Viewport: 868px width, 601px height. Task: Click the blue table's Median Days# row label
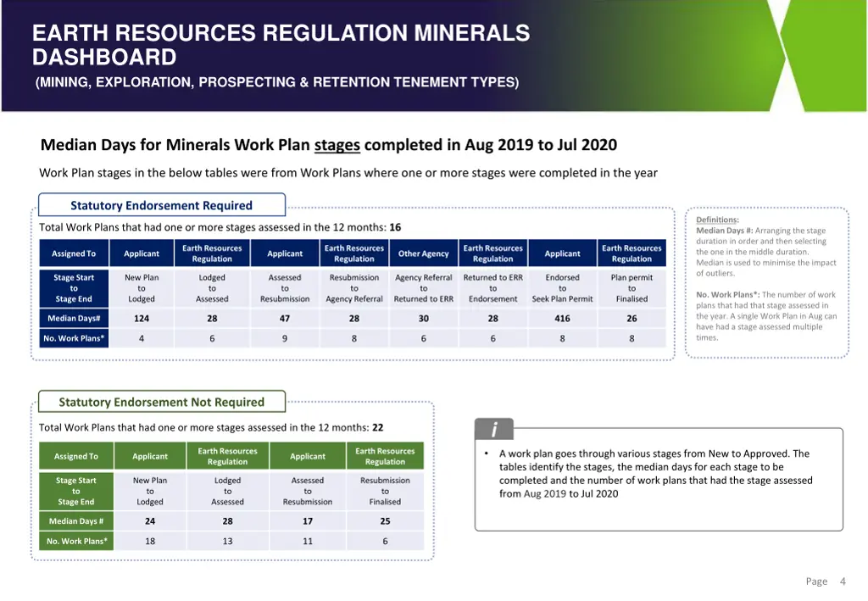(74, 318)
